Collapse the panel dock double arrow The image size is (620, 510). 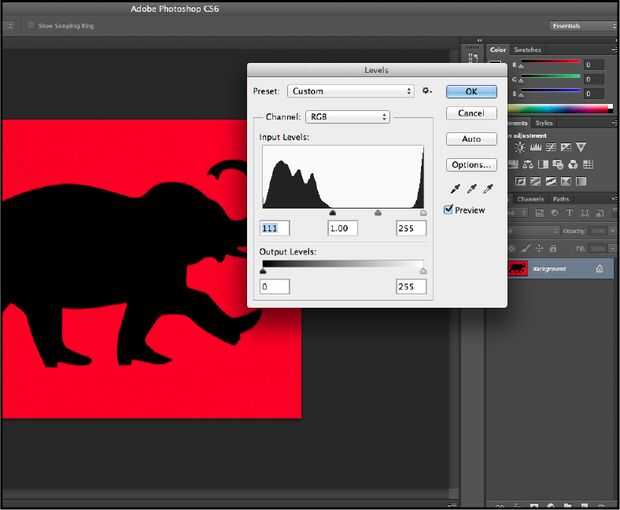(x=479, y=40)
